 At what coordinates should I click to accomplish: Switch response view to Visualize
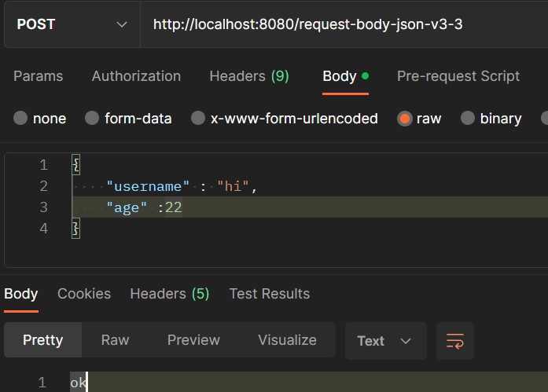(287, 340)
